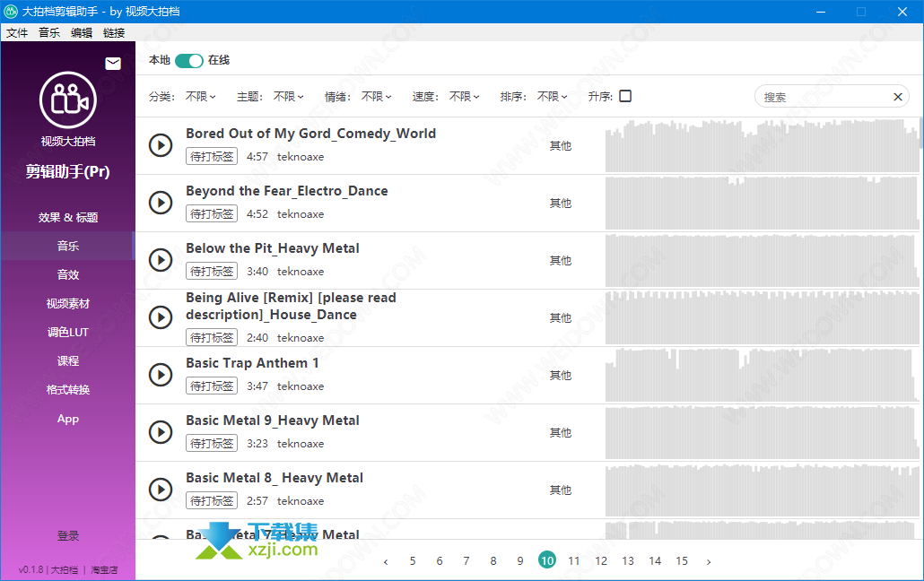Image resolution: width=924 pixels, height=581 pixels.
Task: Go to page 7
Action: tap(466, 561)
